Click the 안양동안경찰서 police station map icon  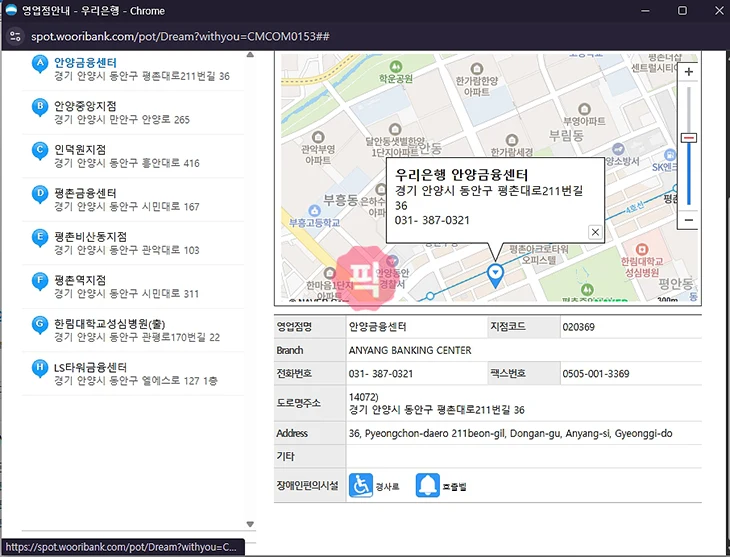click(392, 260)
